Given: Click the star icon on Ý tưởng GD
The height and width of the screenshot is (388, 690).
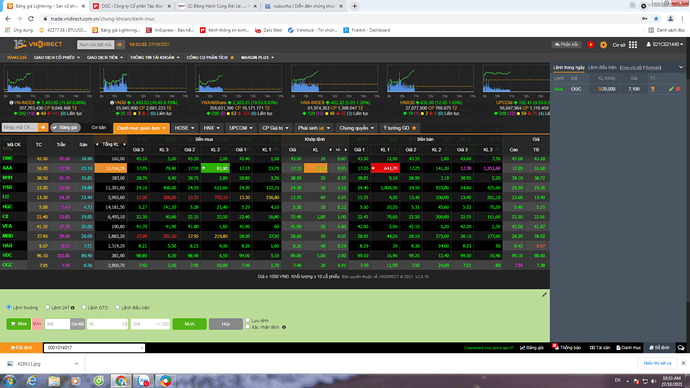Looking at the screenshot, I should point(414,128).
